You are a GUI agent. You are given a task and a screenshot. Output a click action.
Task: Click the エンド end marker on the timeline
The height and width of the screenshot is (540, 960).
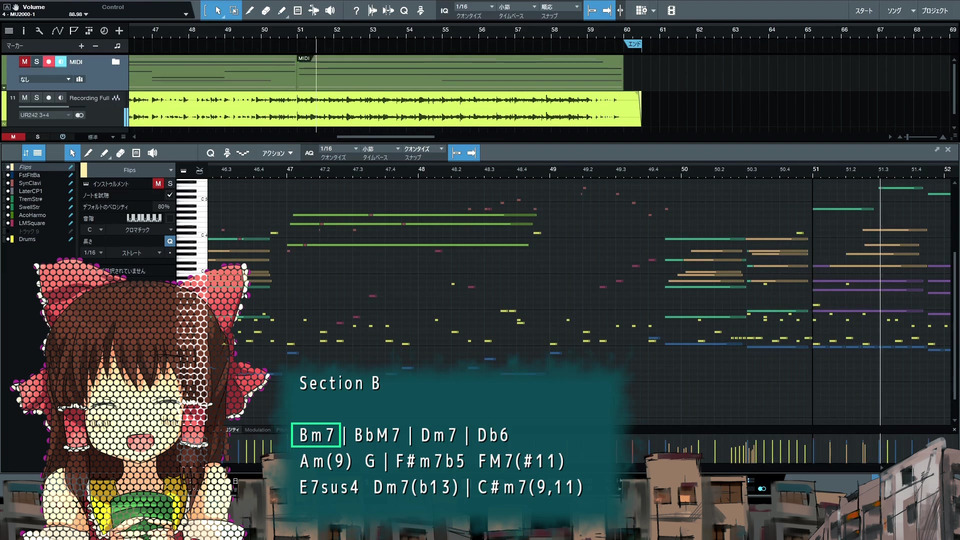tap(633, 43)
